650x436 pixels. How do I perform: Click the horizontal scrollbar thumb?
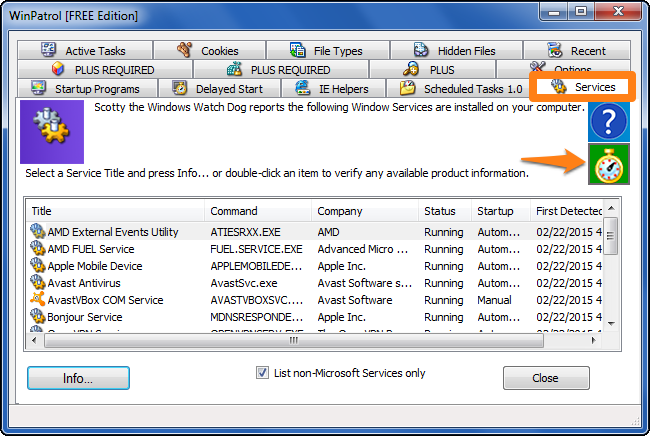tap(293, 341)
